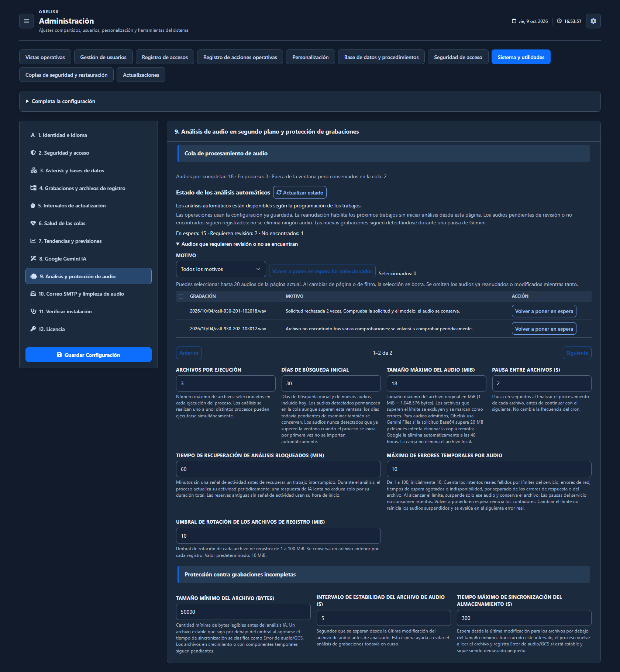The image size is (620, 672).
Task: Switch to the Registro de accesos tab
Action: point(165,57)
